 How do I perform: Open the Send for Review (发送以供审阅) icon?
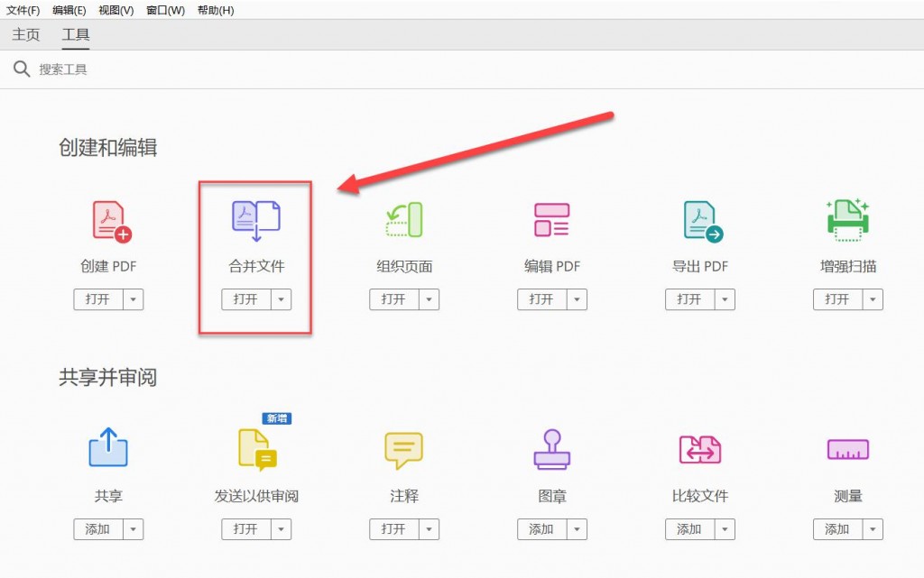click(257, 450)
